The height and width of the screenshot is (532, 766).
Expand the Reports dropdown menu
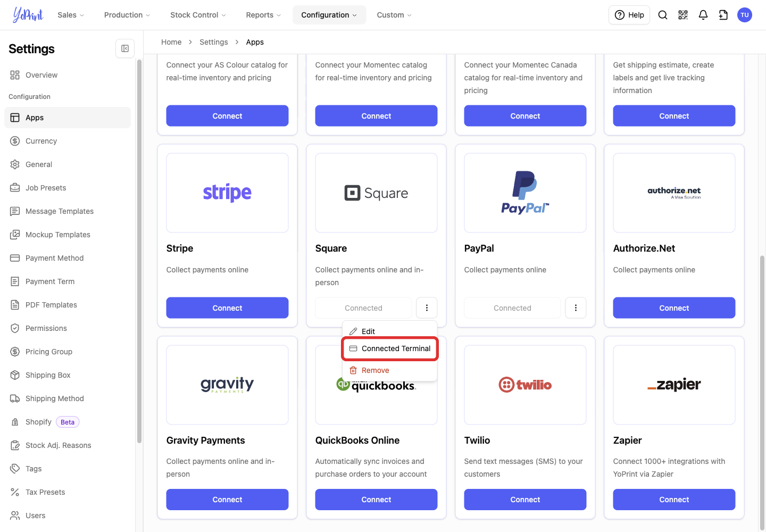[x=263, y=15]
